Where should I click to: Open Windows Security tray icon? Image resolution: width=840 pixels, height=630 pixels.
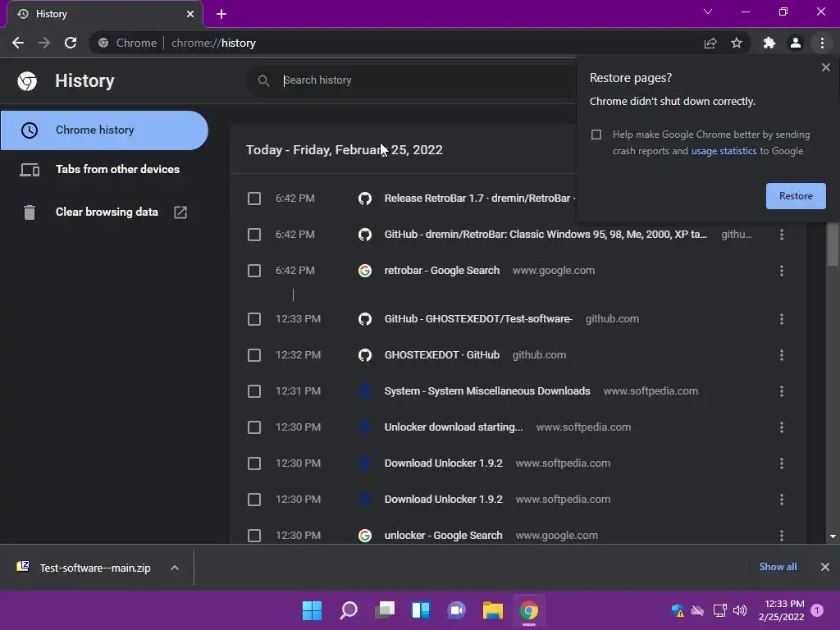[x=678, y=610]
